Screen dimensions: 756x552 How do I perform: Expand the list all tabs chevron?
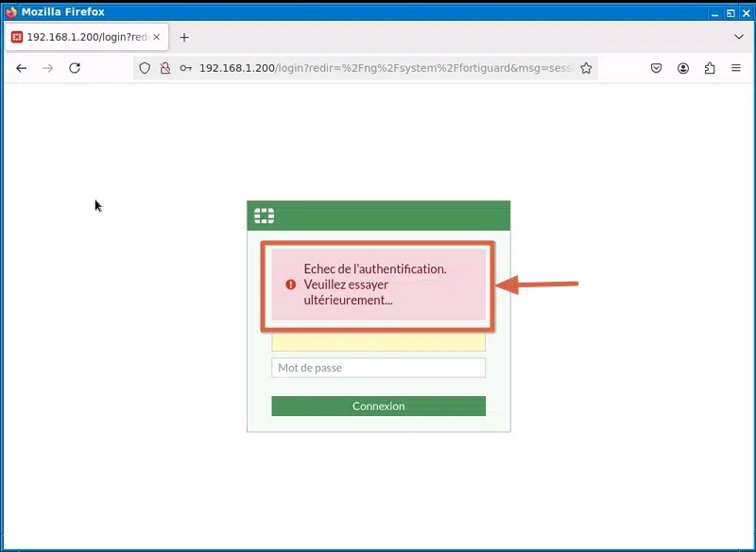739,37
